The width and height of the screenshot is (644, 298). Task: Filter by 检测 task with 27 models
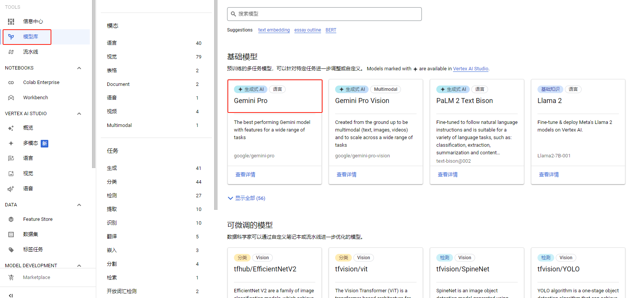click(154, 195)
